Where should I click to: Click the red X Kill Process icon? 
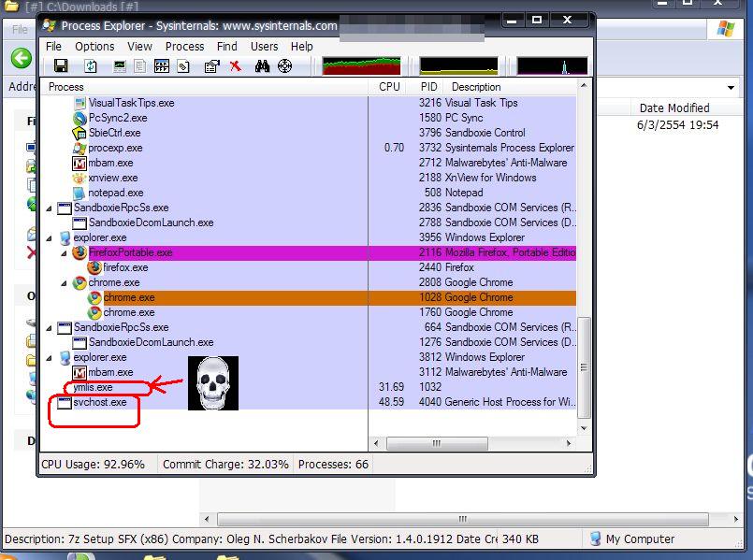[x=236, y=66]
